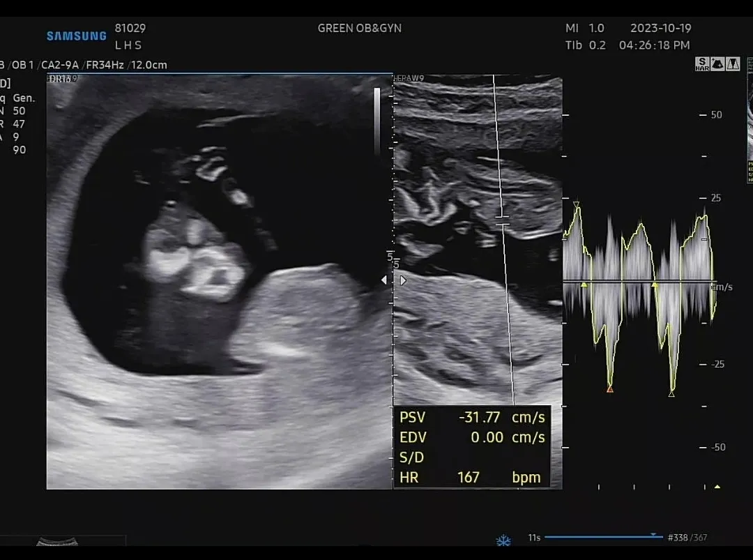This screenshot has height=560, width=753.
Task: Click the date 2023-10-19
Action: [x=661, y=29]
